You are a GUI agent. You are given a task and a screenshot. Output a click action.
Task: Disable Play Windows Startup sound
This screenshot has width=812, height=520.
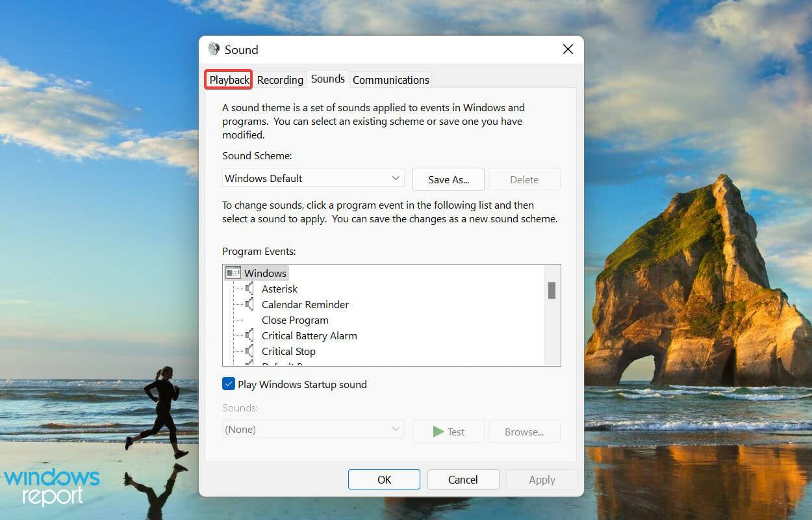pos(228,384)
